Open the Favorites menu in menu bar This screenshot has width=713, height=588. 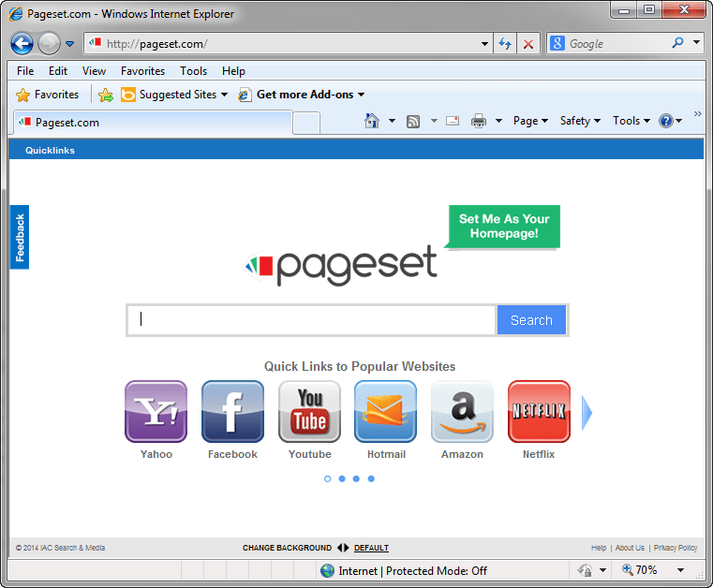(x=142, y=71)
